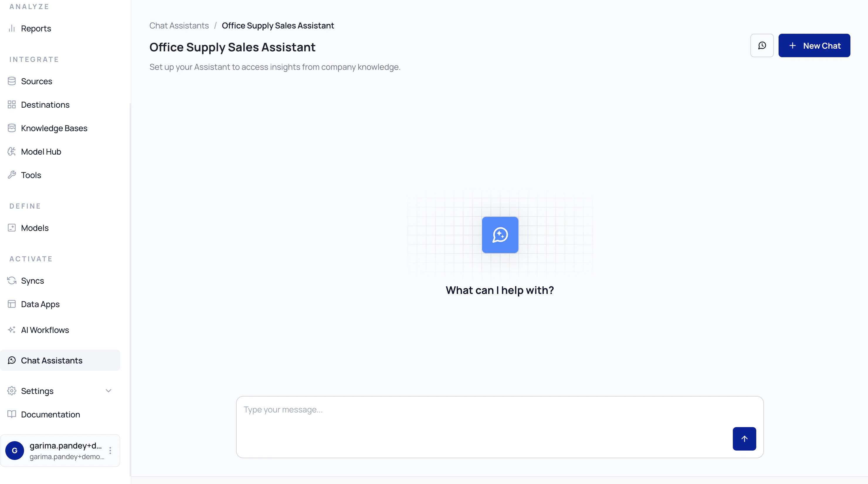This screenshot has width=868, height=484.
Task: Click the AI Workflows sparkle icon
Action: tap(12, 330)
